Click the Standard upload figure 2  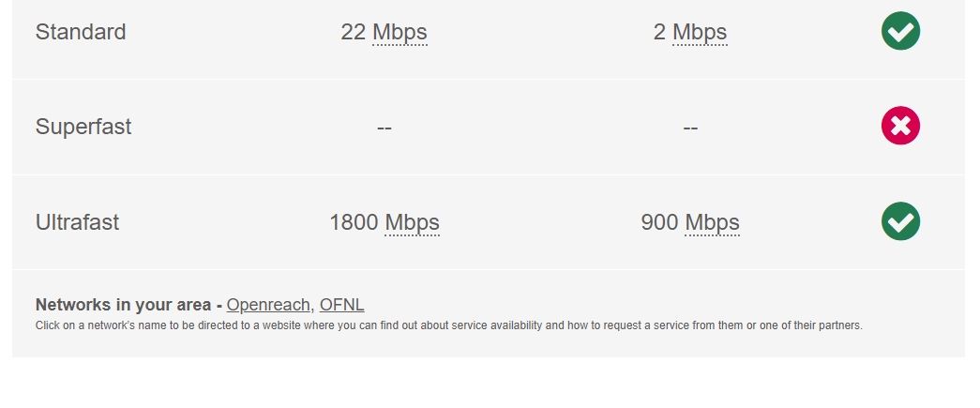click(659, 33)
